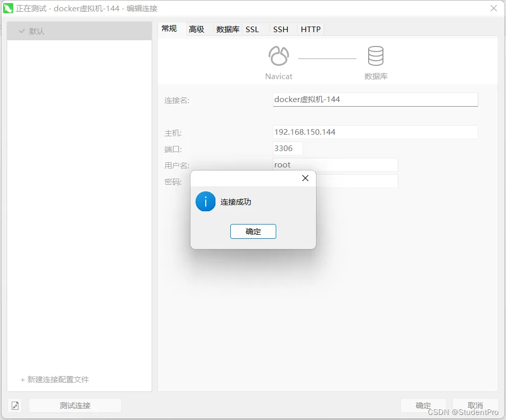Screen dimensions: 506x420
Task: Click 取消 to cancel the connection edit
Action: click(x=475, y=405)
